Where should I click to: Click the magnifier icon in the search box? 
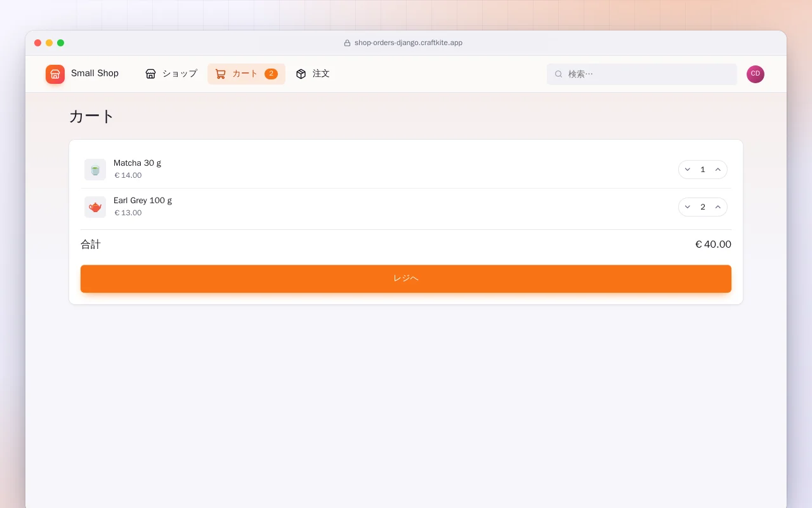coord(559,74)
